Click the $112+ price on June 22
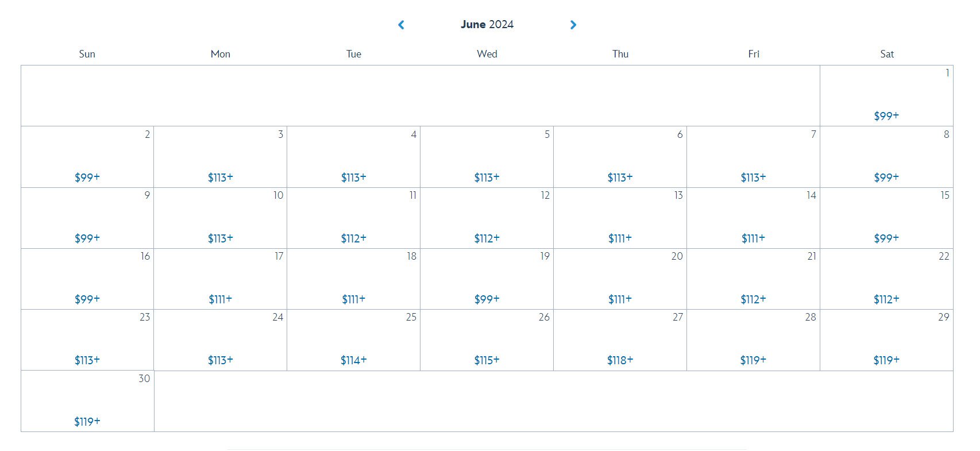Screen dimensions: 980x451 (886, 299)
